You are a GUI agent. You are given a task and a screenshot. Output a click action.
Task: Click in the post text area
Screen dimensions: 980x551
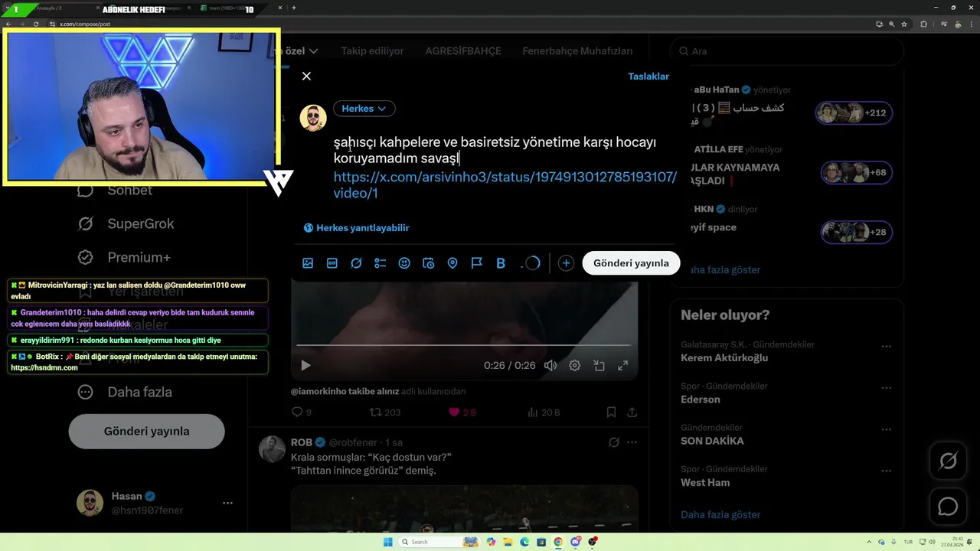coord(495,150)
